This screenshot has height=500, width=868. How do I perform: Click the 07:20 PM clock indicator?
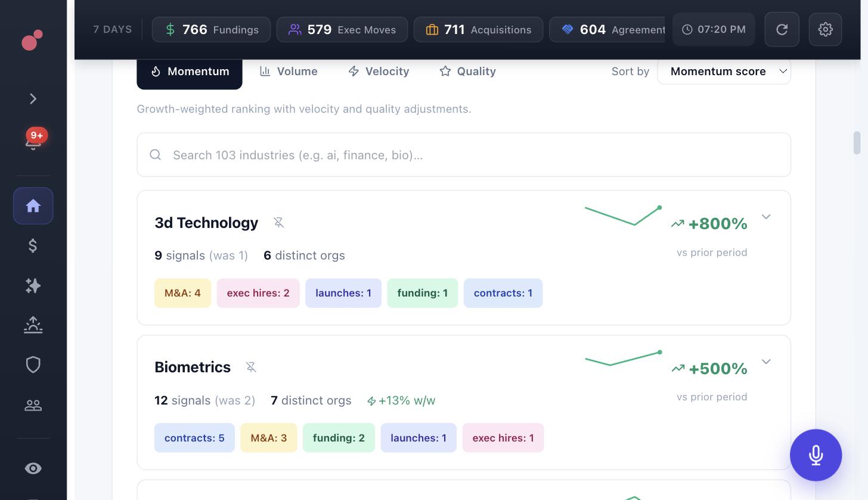[x=714, y=29]
